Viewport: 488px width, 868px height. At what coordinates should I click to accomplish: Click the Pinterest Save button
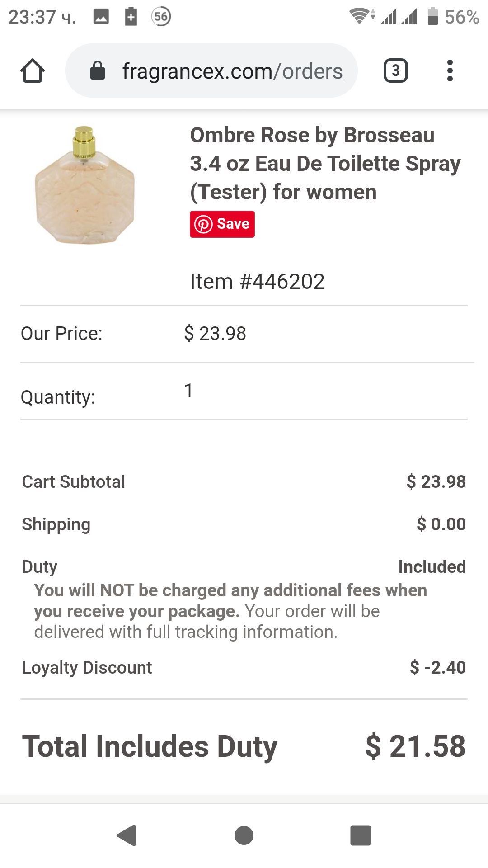(222, 224)
